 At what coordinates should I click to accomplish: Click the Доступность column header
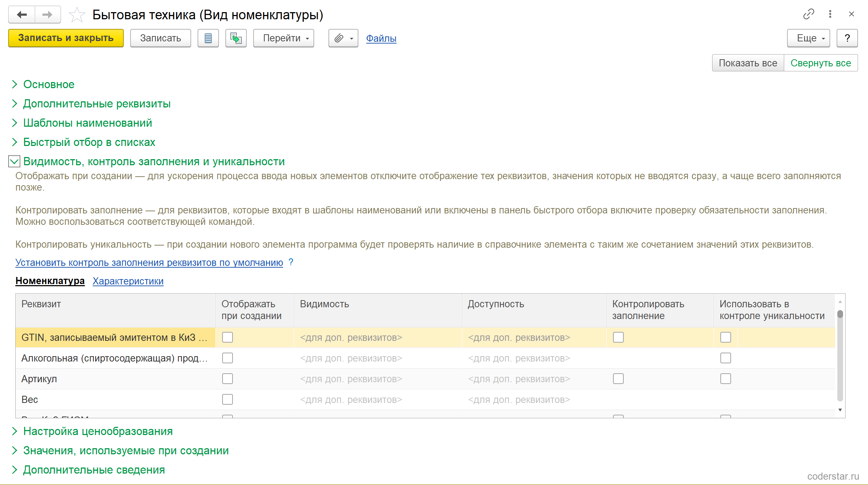pos(534,310)
